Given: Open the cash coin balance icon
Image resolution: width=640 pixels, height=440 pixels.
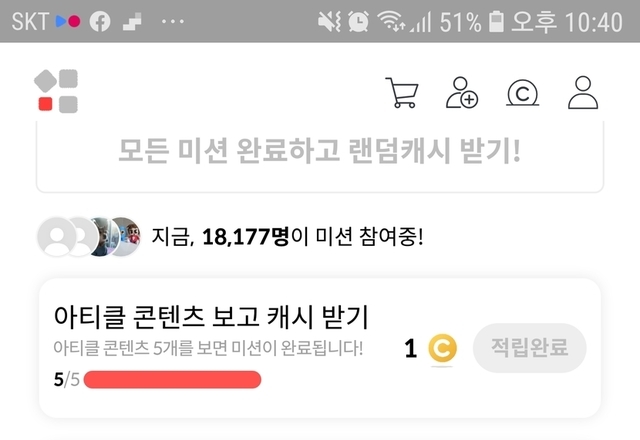Looking at the screenshot, I should (x=522, y=93).
